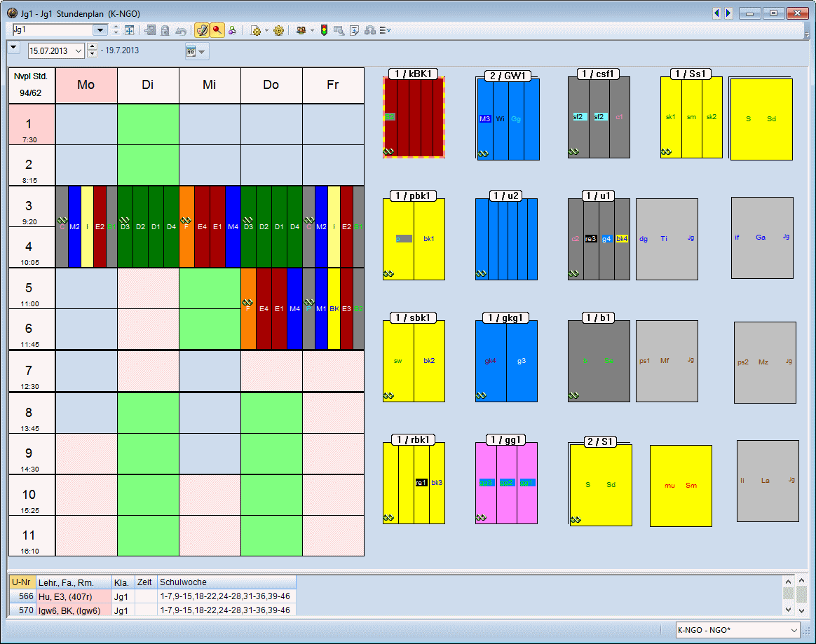Select lesson row 566 Hu, E3

pos(74,596)
